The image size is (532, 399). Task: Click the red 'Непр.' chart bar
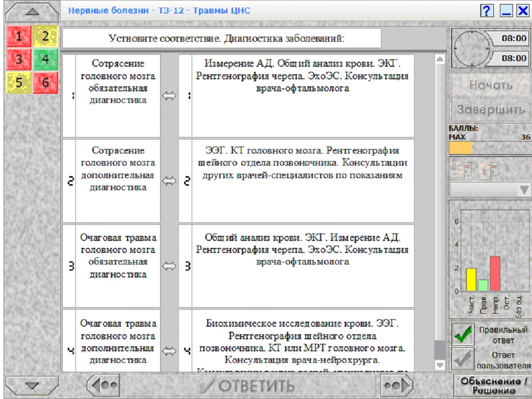[x=495, y=274]
